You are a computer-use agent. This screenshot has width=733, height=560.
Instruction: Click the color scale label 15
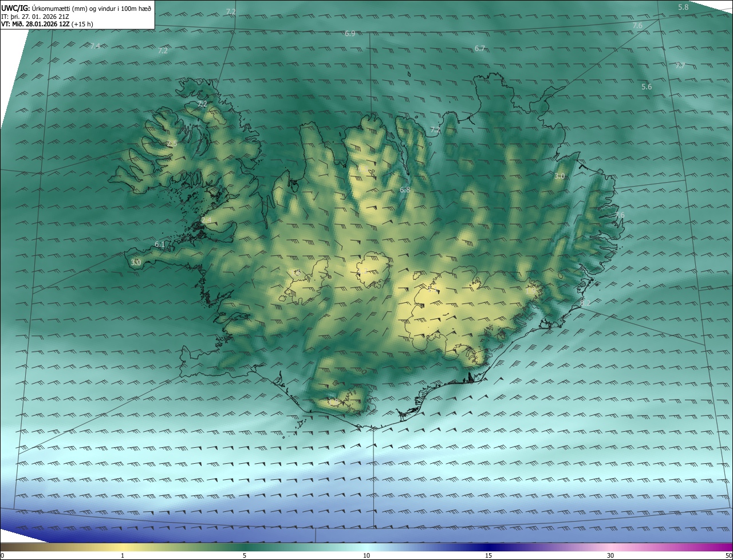click(x=488, y=555)
